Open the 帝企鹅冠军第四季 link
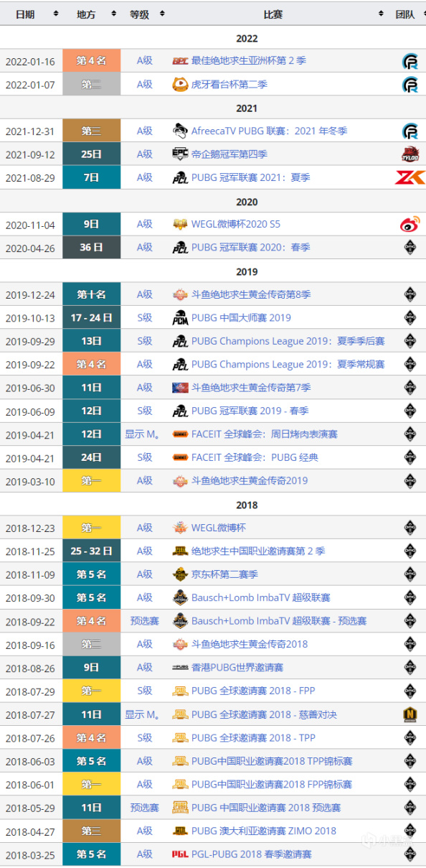This screenshot has width=426, height=868. click(229, 154)
